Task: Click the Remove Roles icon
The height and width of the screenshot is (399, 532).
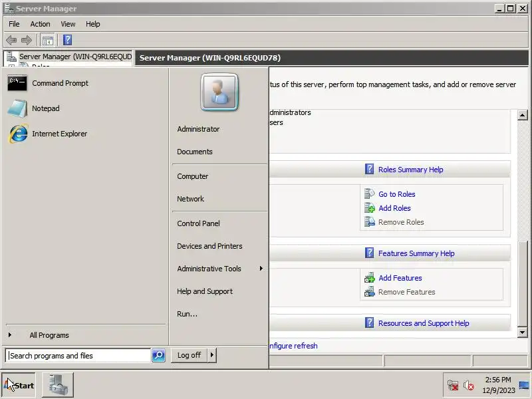Action: pyautogui.click(x=369, y=222)
